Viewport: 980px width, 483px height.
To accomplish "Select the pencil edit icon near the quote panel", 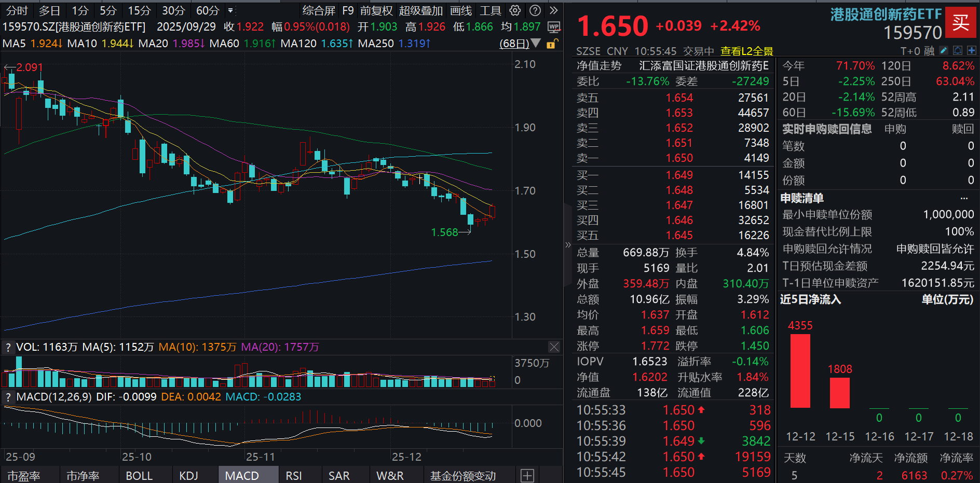I will 943,50.
